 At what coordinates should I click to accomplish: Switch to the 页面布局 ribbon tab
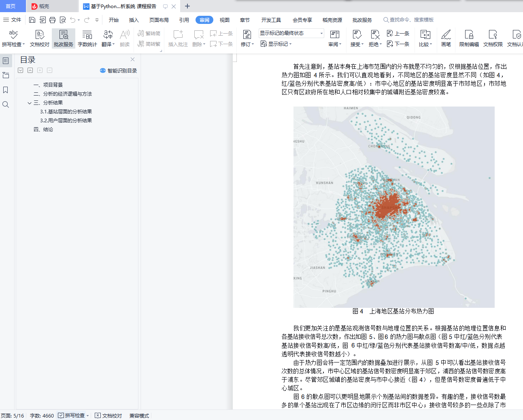159,20
